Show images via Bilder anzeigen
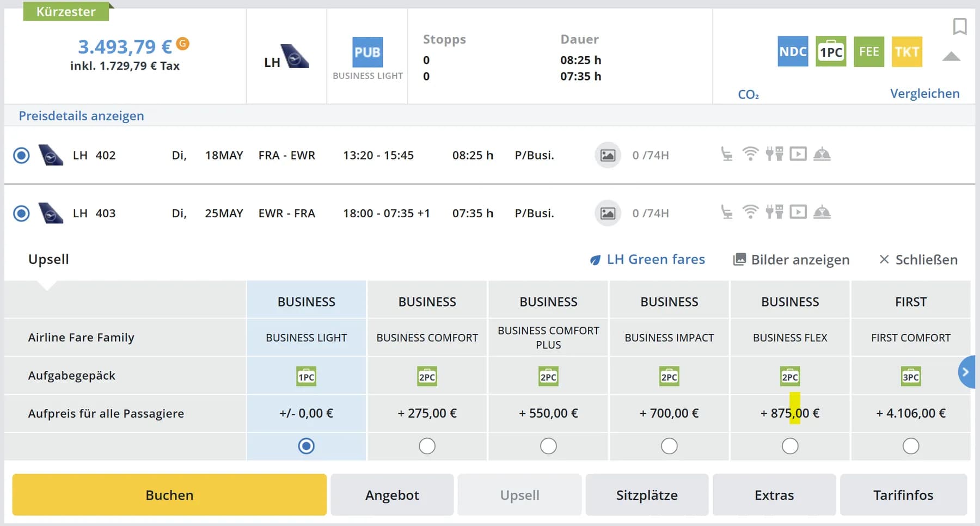980x526 pixels. (791, 260)
